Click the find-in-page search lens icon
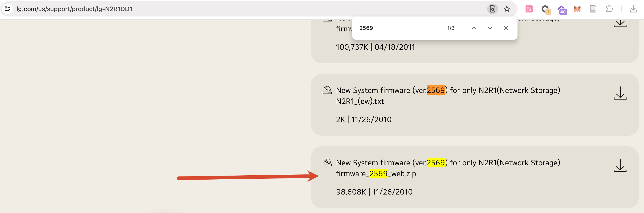 492,9
